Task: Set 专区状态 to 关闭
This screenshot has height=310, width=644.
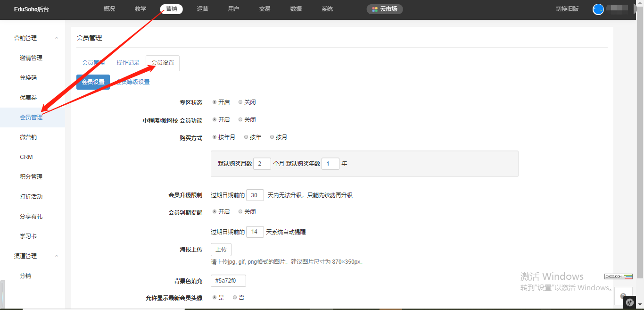Action: (240, 102)
